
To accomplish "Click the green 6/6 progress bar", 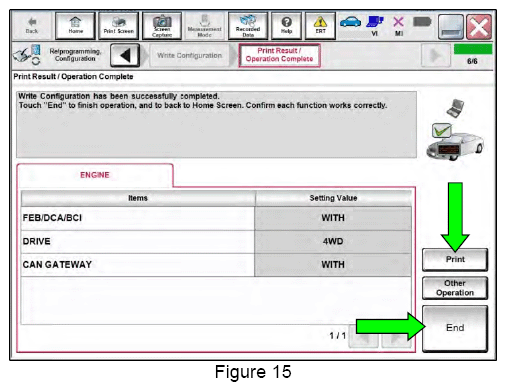I will (x=473, y=49).
